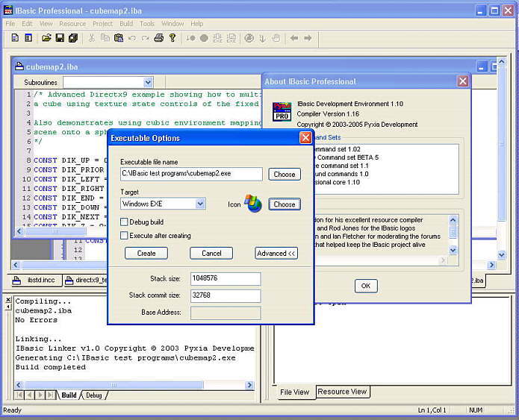Image resolution: width=519 pixels, height=420 pixels.
Task: Click code editor horizontal scroll left arrow
Action: pyautogui.click(x=19, y=231)
